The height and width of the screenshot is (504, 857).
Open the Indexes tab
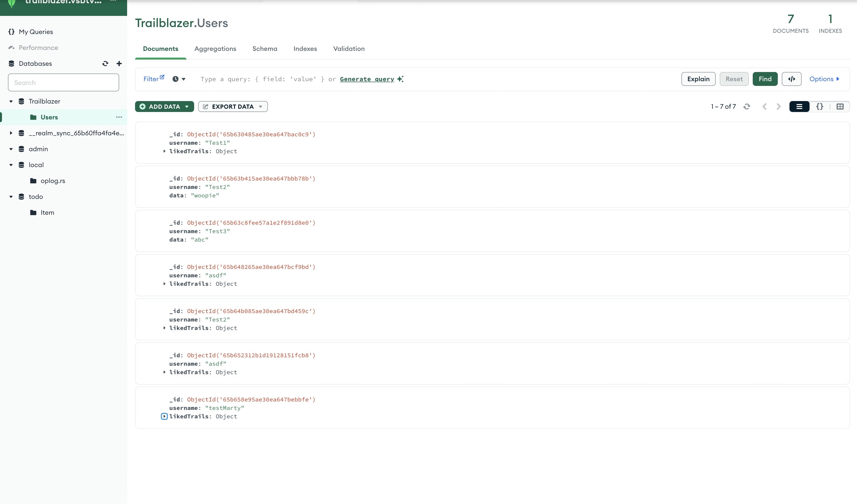(x=305, y=49)
